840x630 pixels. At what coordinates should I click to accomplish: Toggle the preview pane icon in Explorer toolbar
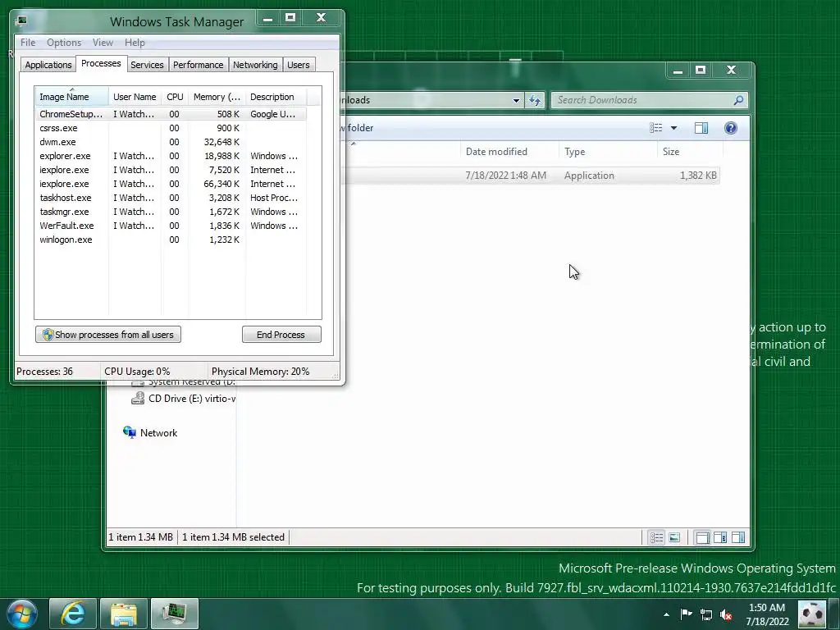click(x=701, y=128)
